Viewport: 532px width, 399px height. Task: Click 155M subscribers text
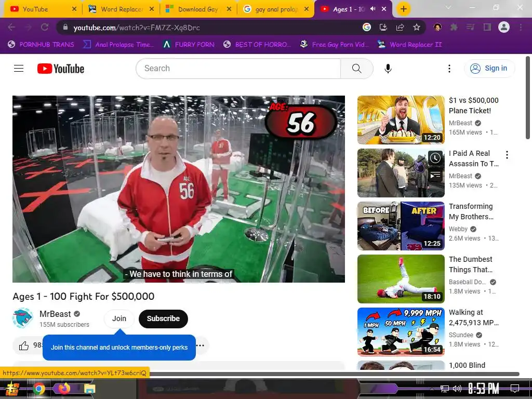(64, 325)
